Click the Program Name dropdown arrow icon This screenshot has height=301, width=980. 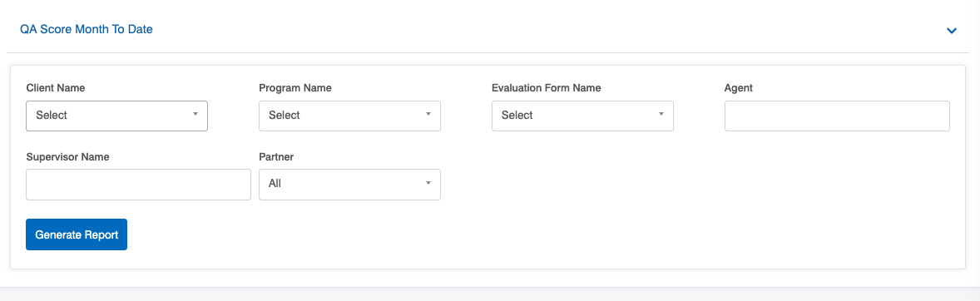pos(428,114)
